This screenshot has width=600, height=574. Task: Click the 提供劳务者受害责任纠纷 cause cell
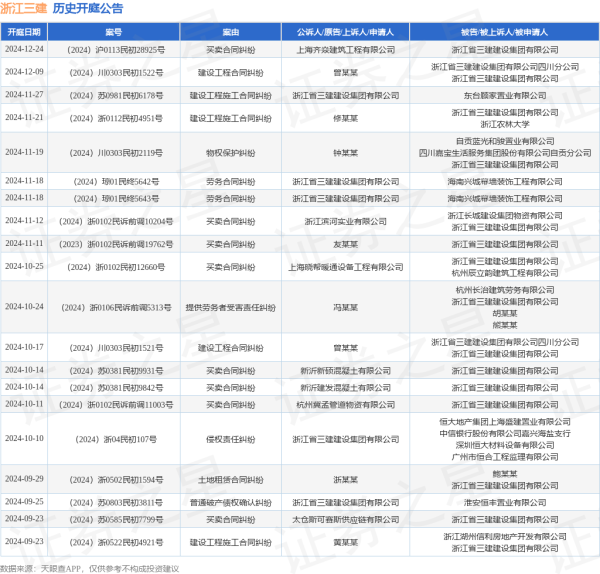tap(231, 307)
